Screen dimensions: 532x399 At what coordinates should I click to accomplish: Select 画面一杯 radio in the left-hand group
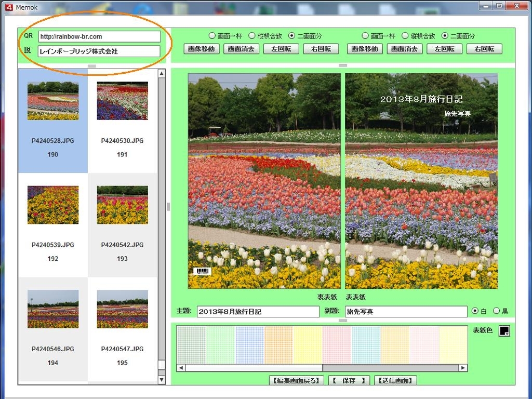tap(212, 36)
